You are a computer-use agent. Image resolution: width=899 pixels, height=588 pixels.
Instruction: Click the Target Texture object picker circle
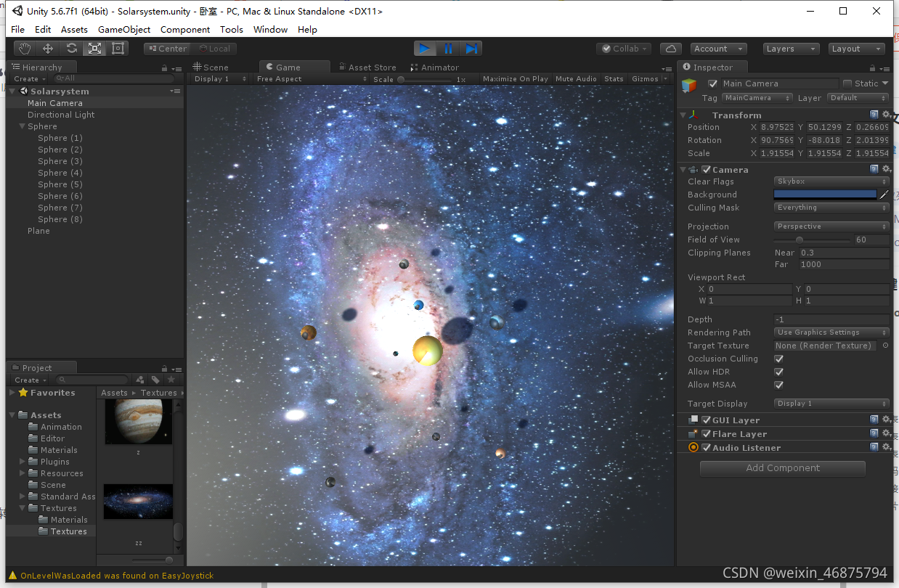[x=885, y=346]
